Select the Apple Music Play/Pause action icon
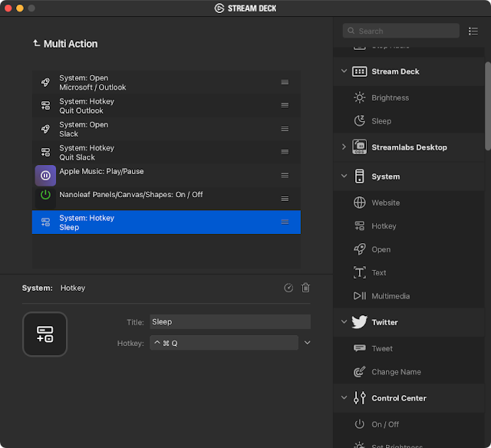Viewport: 491px width, 448px height. click(45, 176)
